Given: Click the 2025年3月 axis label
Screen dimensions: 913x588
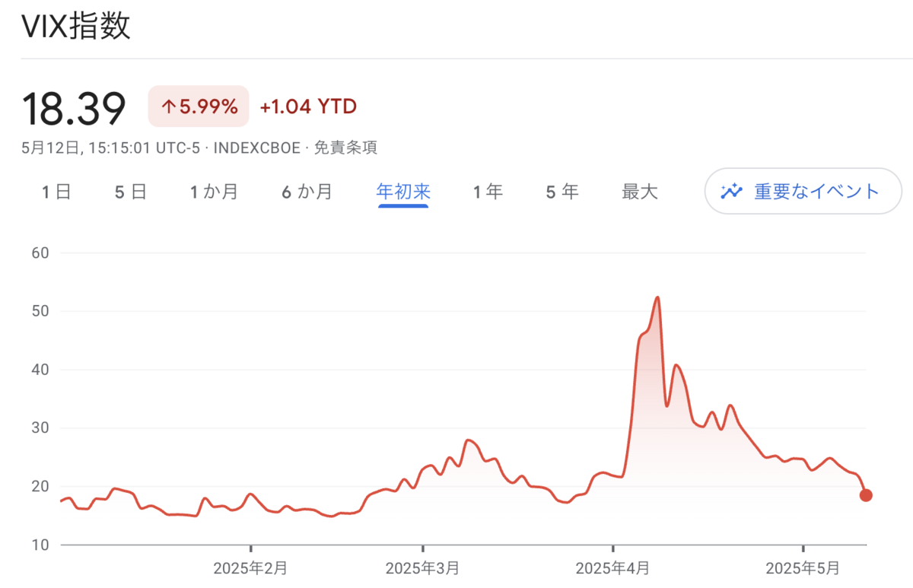Looking at the screenshot, I should 423,568.
